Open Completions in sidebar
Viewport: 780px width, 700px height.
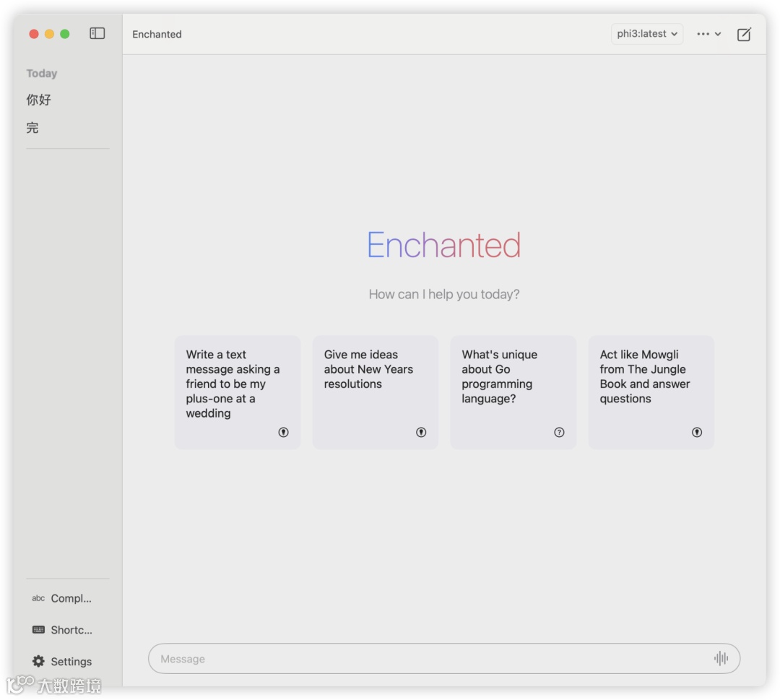[62, 598]
